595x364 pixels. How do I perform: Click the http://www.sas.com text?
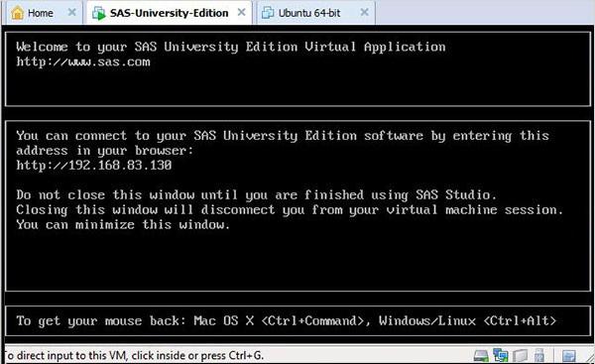[x=83, y=61]
